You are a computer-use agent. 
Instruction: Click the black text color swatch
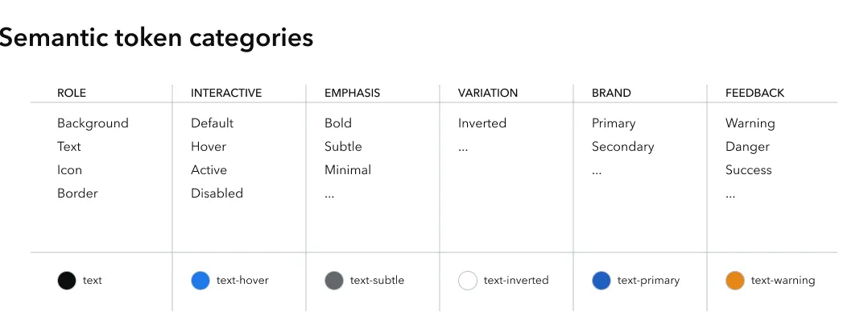coord(67,281)
